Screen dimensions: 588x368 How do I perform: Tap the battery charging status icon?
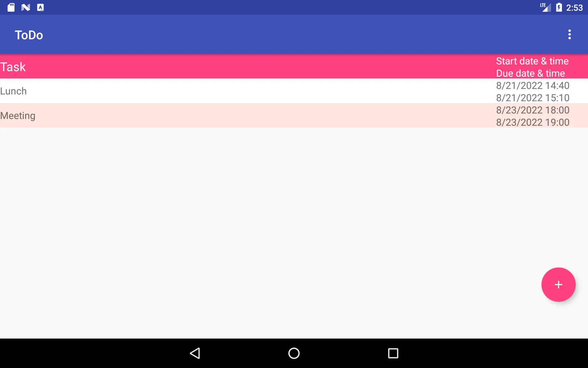pyautogui.click(x=559, y=7)
